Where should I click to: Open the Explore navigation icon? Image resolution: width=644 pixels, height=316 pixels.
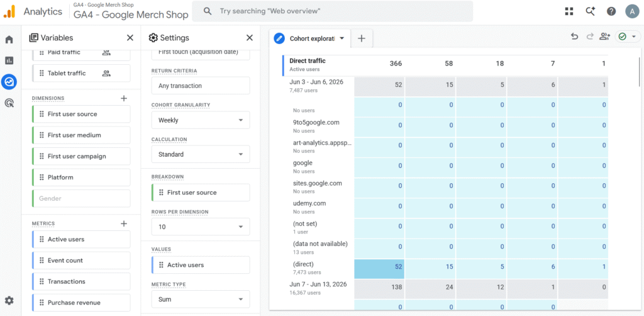point(9,82)
